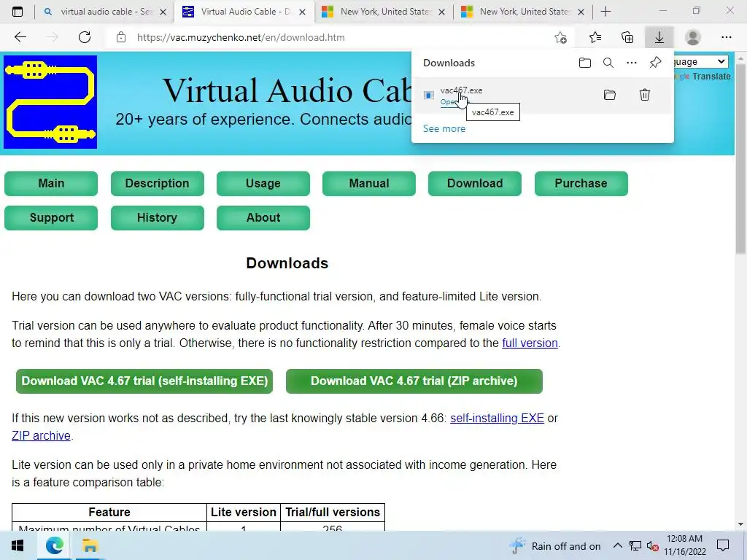Screen dimensions: 747x560
Task: Click the Trial/full versions table header
Action: tap(333, 512)
